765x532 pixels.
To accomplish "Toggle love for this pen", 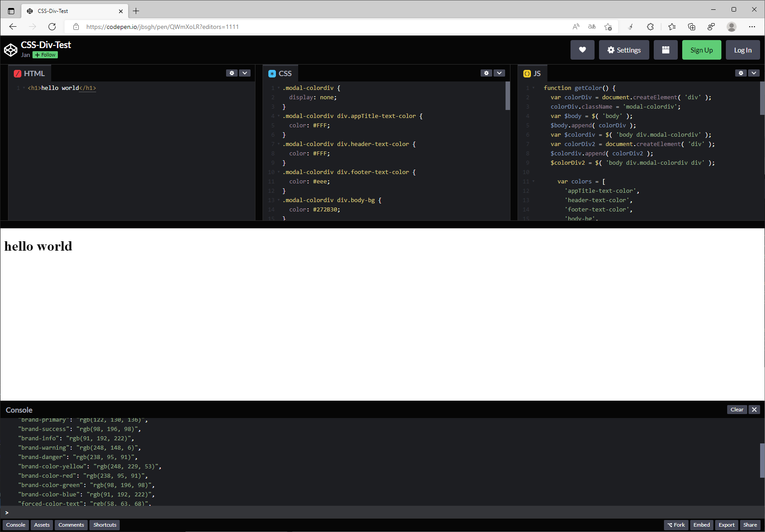I will click(582, 49).
